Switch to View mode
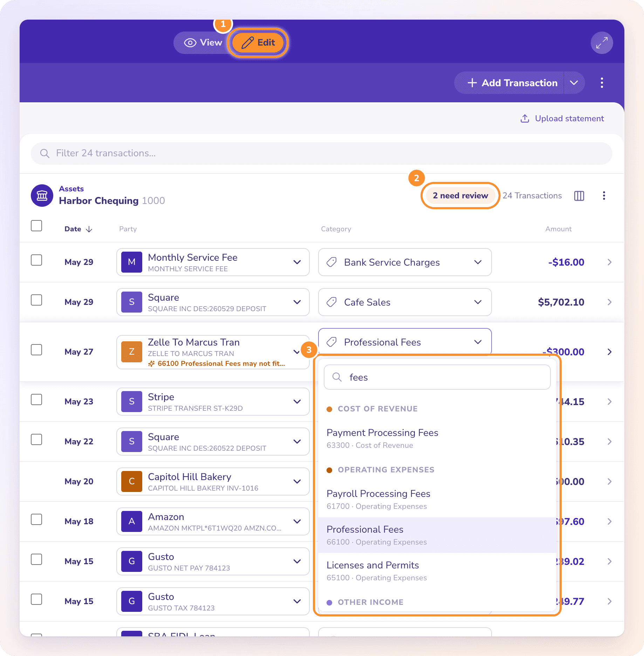 coord(203,43)
